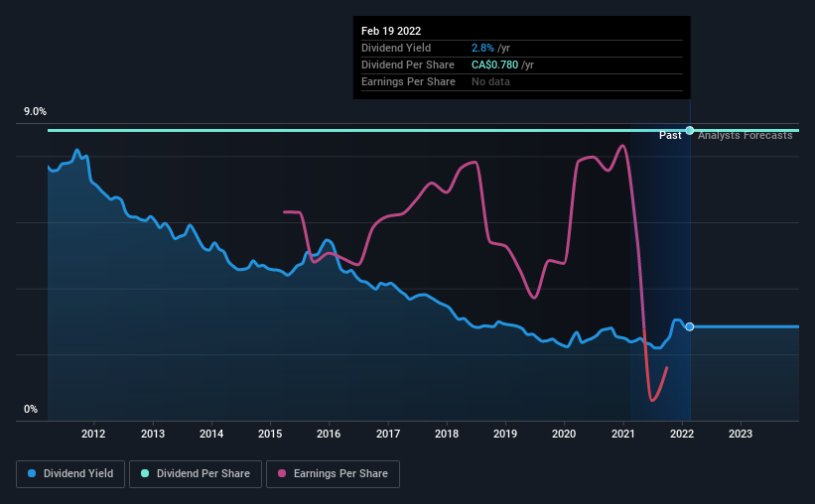Screen dimensions: 815x504
Task: Toggle the Dividend Yield legend button
Action: (x=70, y=474)
